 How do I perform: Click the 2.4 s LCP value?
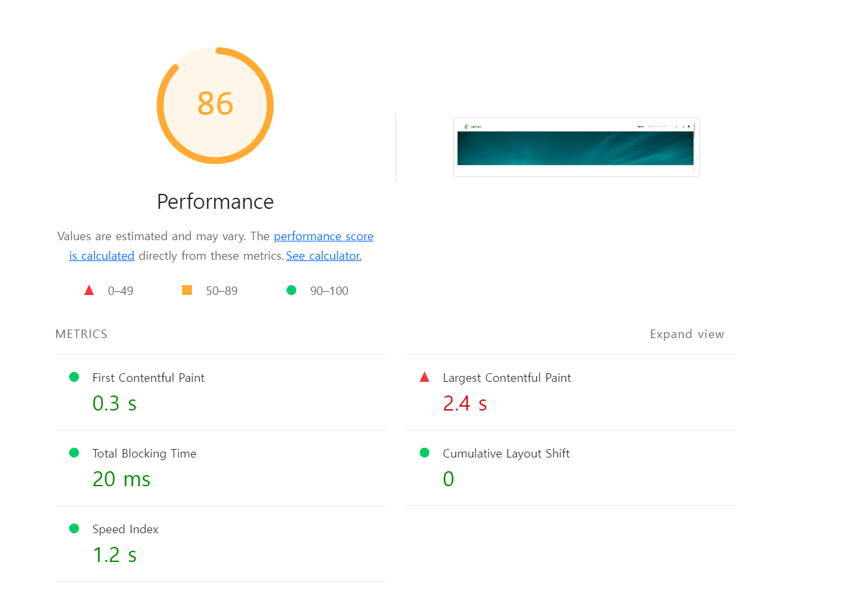[465, 403]
